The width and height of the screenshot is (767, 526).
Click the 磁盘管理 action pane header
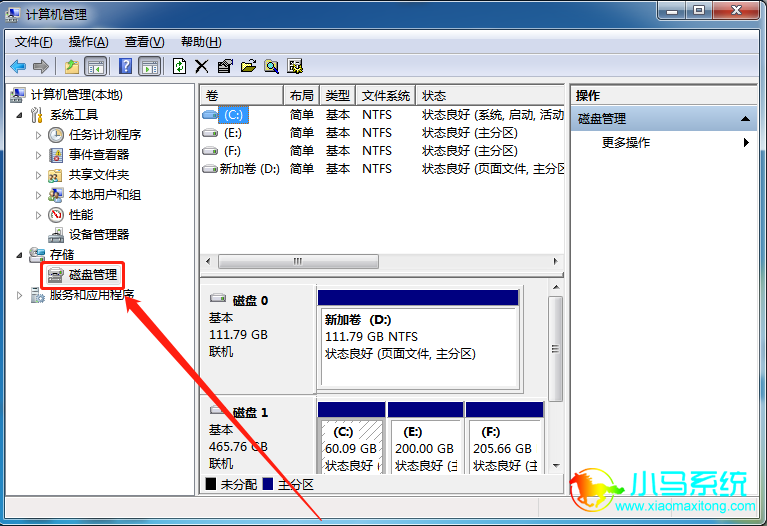tap(664, 119)
